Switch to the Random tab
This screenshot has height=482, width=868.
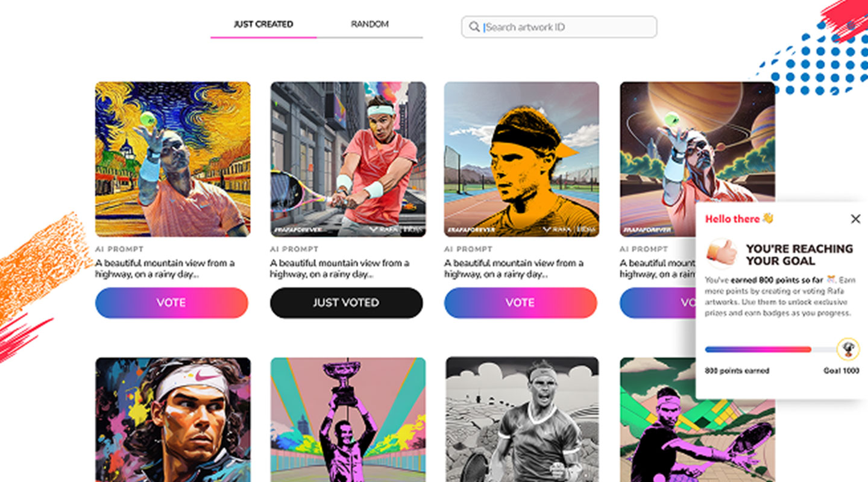tap(370, 24)
